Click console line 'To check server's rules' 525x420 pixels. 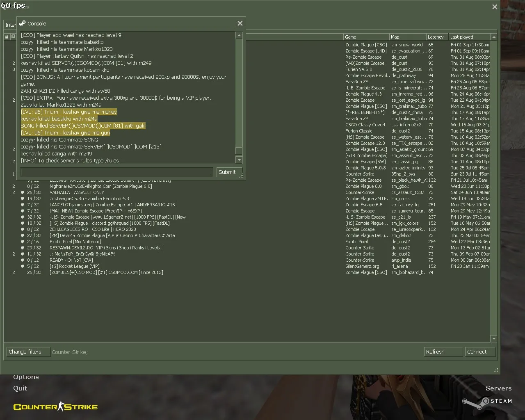70,160
